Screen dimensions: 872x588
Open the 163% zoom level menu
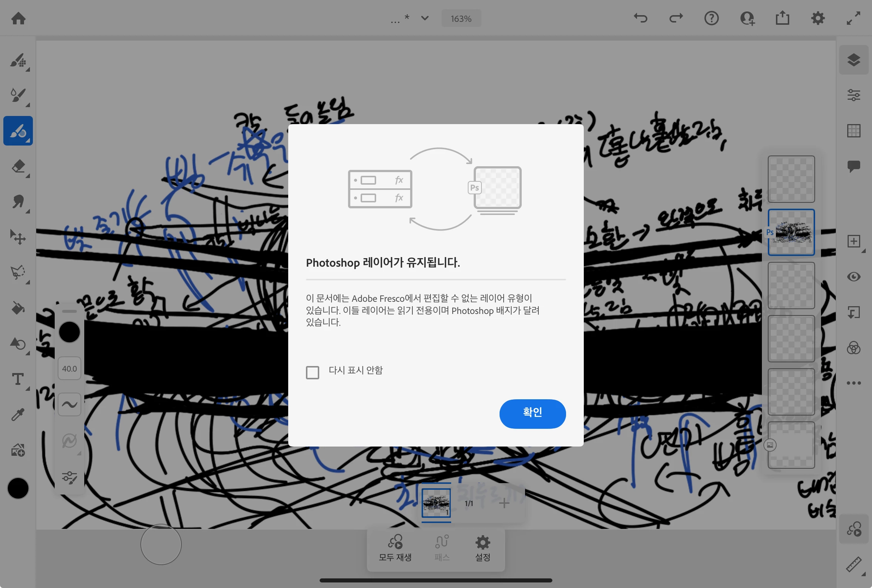tap(461, 18)
